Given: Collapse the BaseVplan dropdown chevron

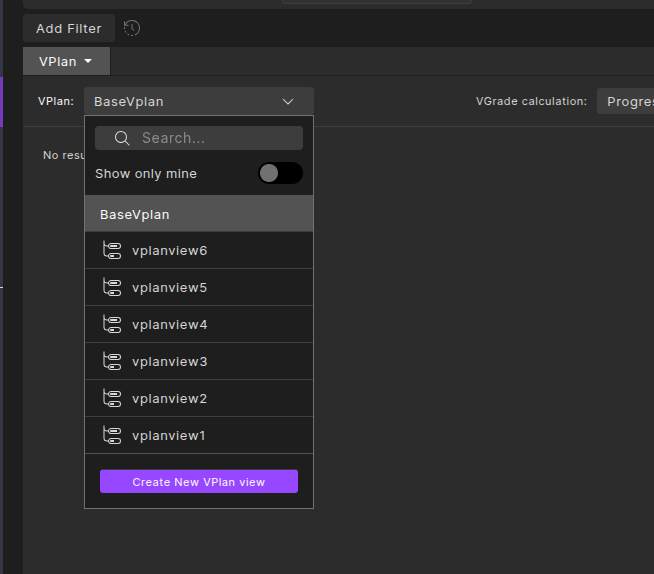Looking at the screenshot, I should point(288,101).
